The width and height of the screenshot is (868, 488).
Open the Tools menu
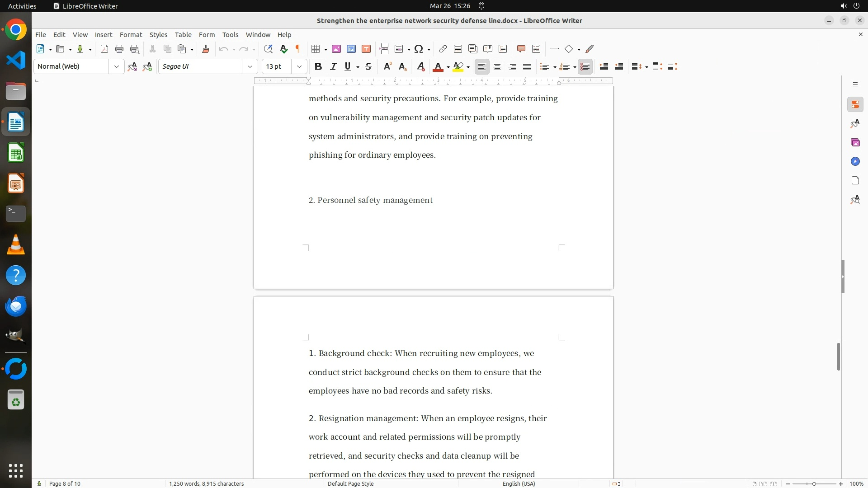pos(230,35)
